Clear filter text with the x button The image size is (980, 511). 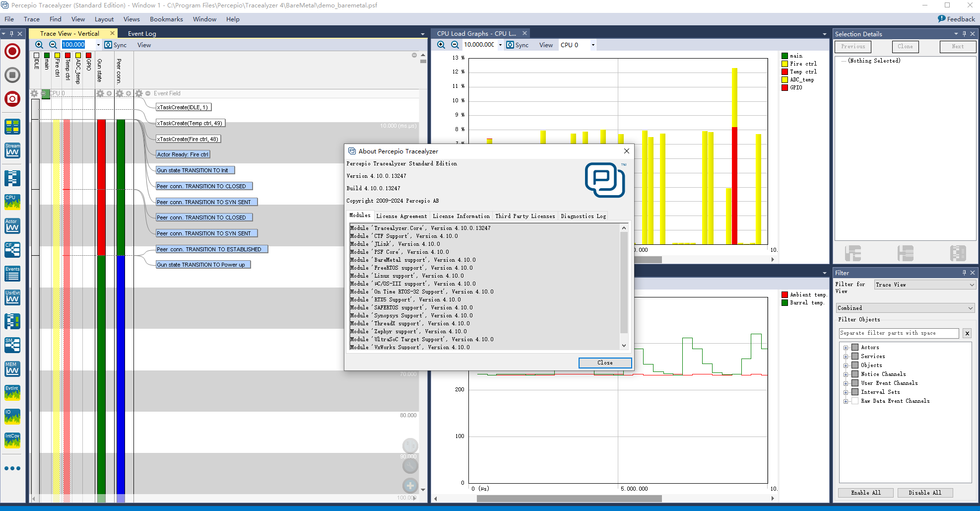(967, 333)
